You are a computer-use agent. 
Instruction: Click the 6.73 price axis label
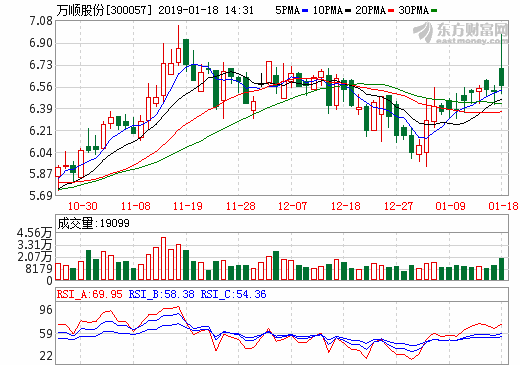click(41, 65)
